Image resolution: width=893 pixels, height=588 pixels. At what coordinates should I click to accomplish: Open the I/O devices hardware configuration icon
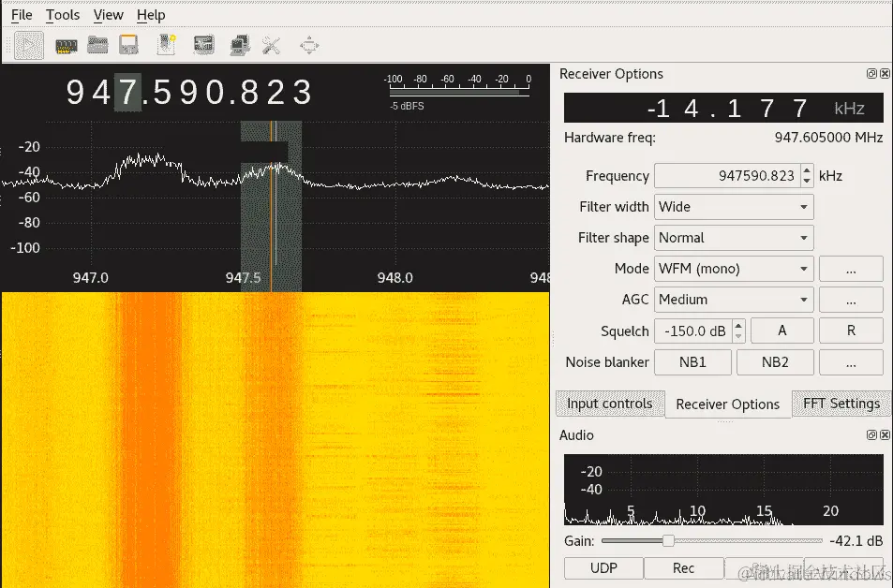pyautogui.click(x=67, y=46)
